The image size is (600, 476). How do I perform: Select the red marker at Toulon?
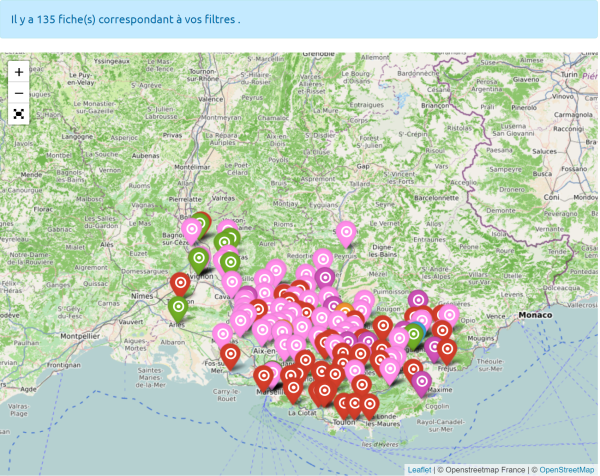(x=344, y=404)
